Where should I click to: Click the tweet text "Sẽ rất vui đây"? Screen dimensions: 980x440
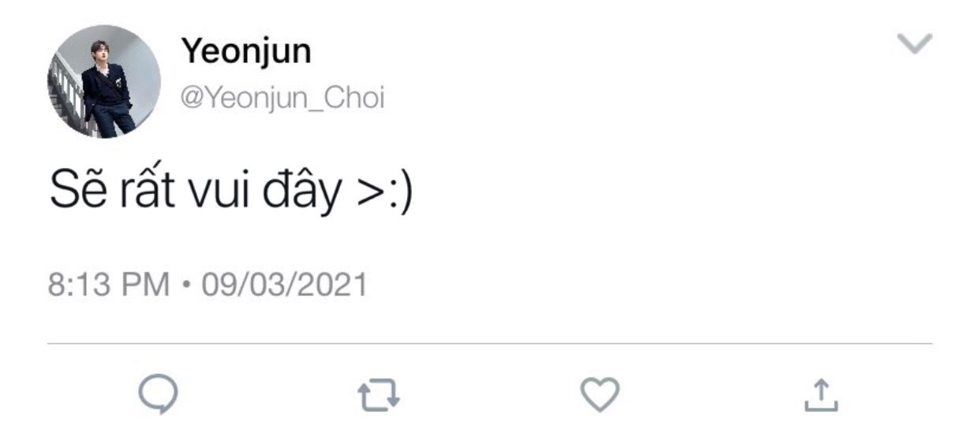(196, 192)
